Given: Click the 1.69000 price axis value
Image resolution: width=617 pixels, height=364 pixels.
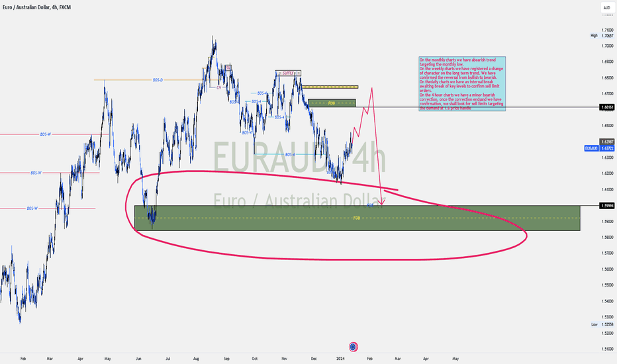Looking at the screenshot, I should pyautogui.click(x=607, y=62).
